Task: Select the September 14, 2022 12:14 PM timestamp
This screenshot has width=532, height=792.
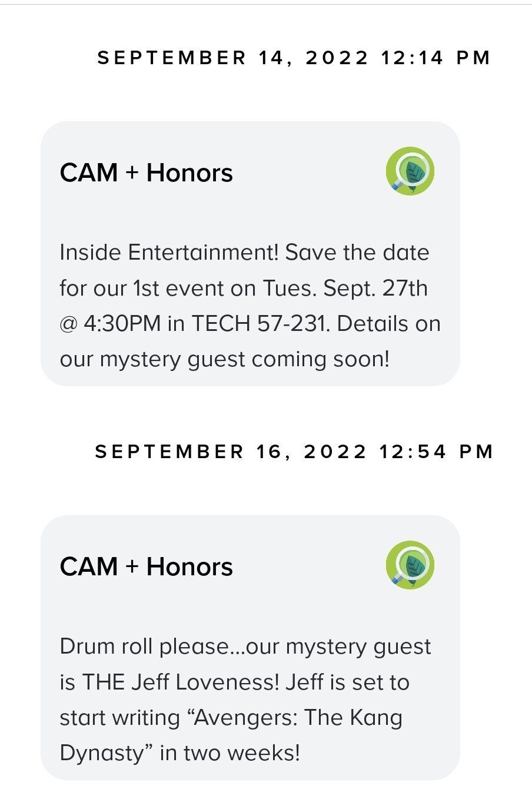Action: [x=294, y=58]
